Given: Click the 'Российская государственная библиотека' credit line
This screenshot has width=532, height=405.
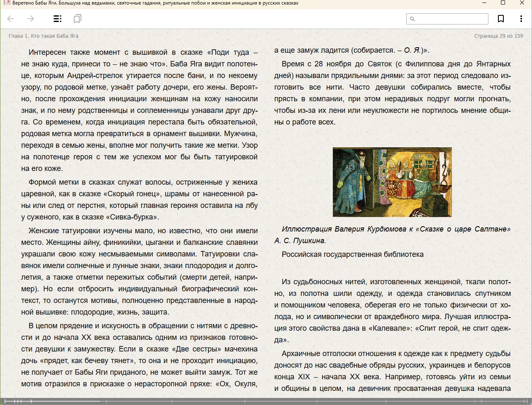Looking at the screenshot, I should pos(352,254).
